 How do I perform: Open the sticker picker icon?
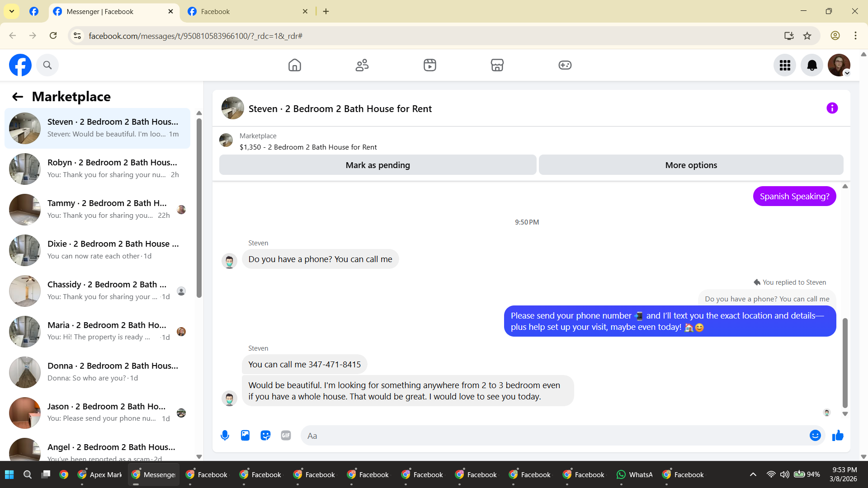point(265,436)
